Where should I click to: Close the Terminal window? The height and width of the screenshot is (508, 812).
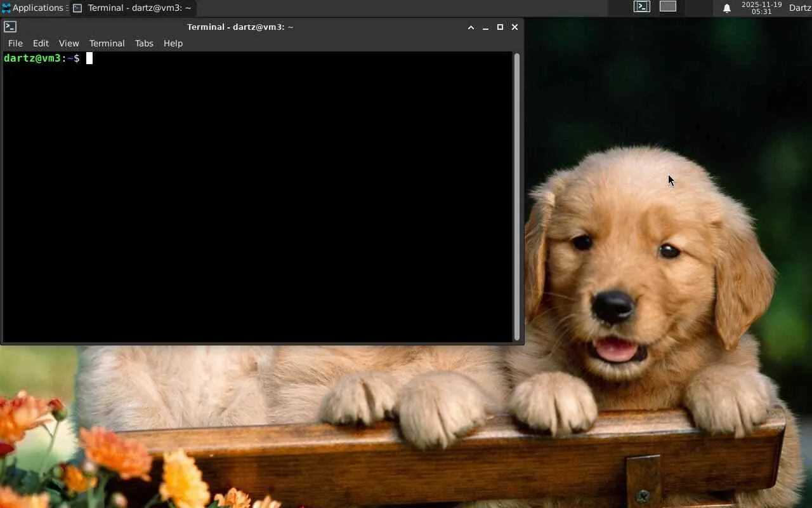(x=514, y=27)
